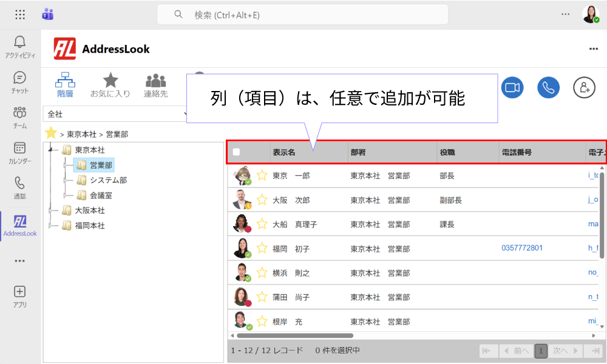Start a phone call with blue handset icon
The width and height of the screenshot is (607, 364).
548,87
